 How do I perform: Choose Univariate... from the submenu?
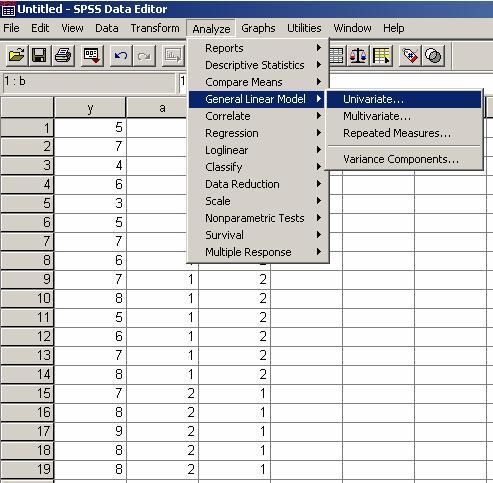(404, 99)
